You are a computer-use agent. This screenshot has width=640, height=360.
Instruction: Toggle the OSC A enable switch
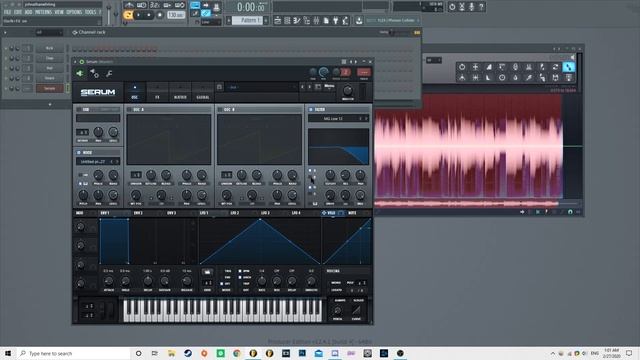pyautogui.click(x=129, y=110)
